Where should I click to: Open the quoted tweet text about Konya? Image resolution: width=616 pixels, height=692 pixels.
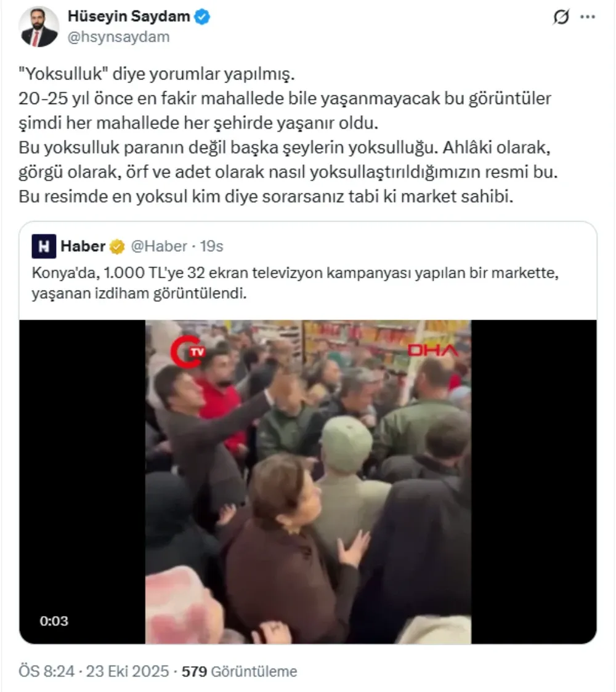click(295, 283)
